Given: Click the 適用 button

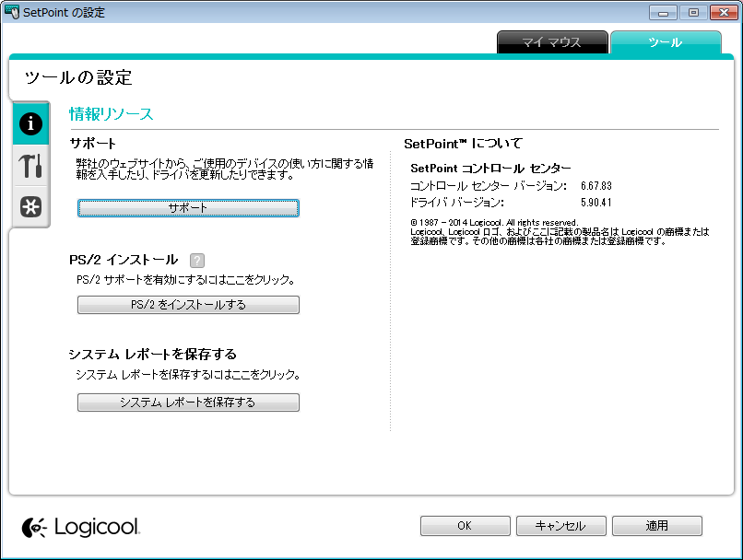Looking at the screenshot, I should click(x=656, y=526).
